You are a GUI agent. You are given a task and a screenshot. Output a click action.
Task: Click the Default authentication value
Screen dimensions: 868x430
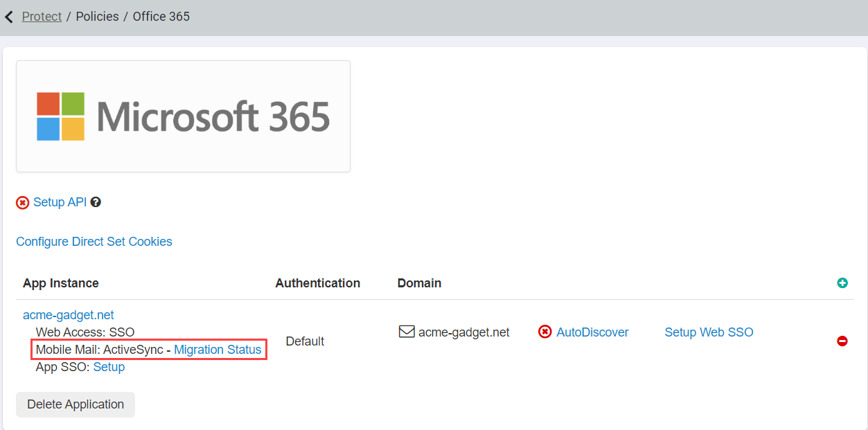point(305,341)
